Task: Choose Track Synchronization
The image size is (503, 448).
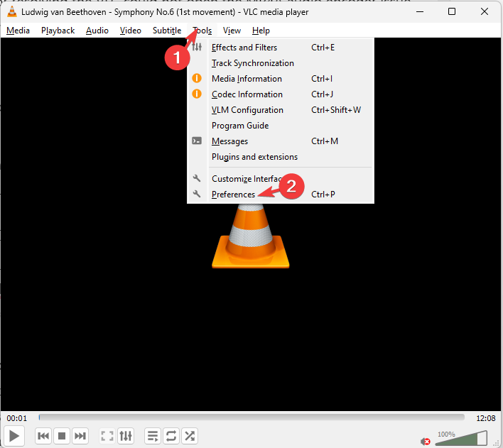Action: pyautogui.click(x=281, y=63)
